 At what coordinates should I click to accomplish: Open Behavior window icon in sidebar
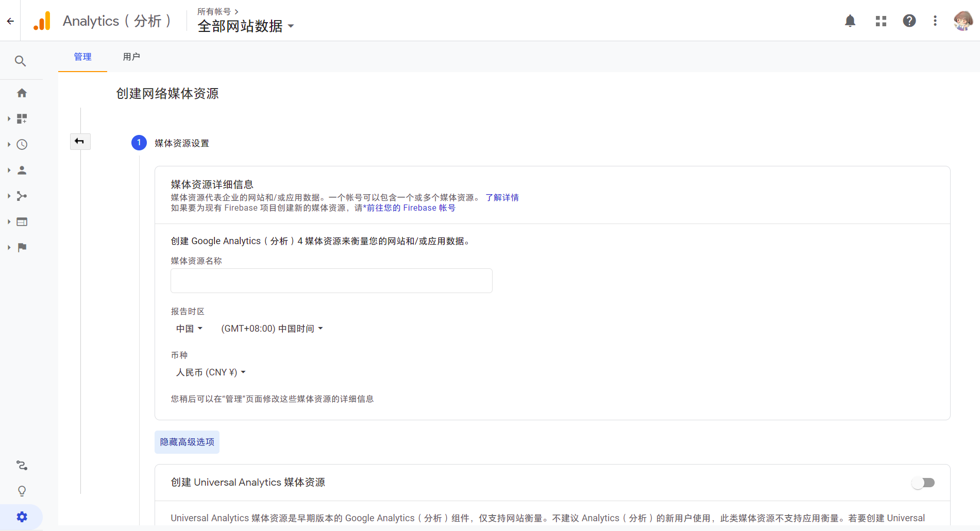tap(22, 221)
